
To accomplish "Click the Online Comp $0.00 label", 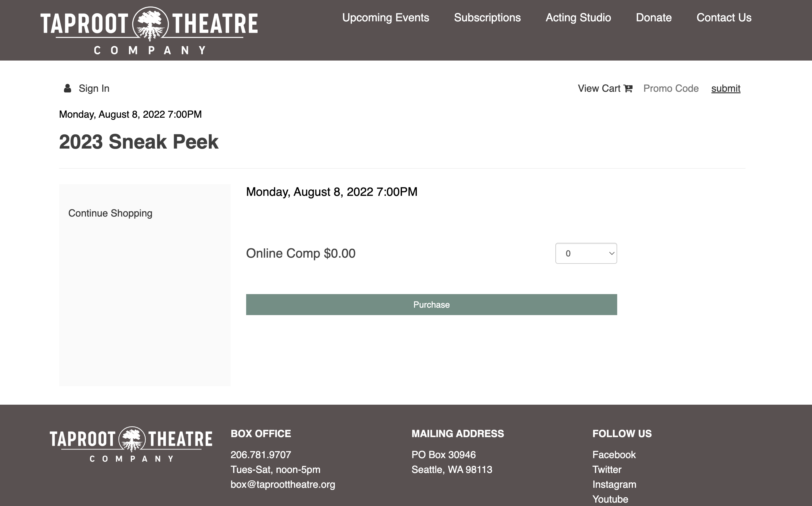I will tap(301, 253).
